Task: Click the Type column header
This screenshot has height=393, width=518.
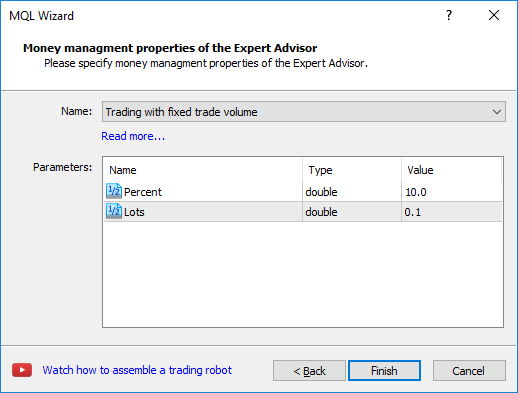Action: [352, 170]
